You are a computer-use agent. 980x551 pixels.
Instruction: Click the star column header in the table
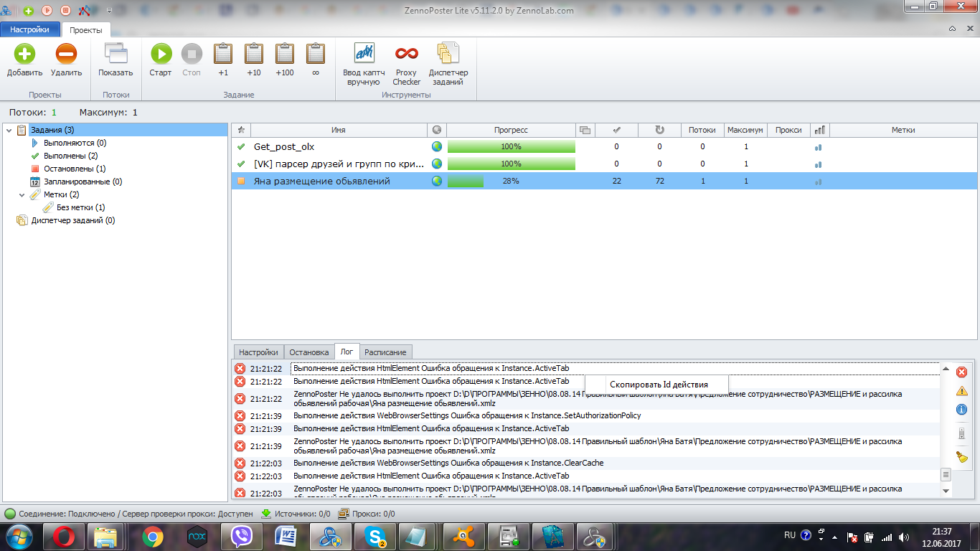pyautogui.click(x=241, y=130)
